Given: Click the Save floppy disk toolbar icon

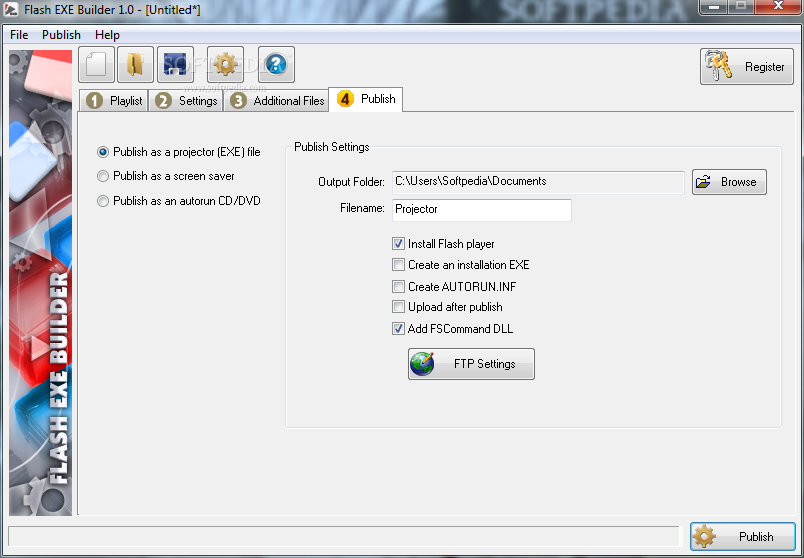Looking at the screenshot, I should point(175,65).
